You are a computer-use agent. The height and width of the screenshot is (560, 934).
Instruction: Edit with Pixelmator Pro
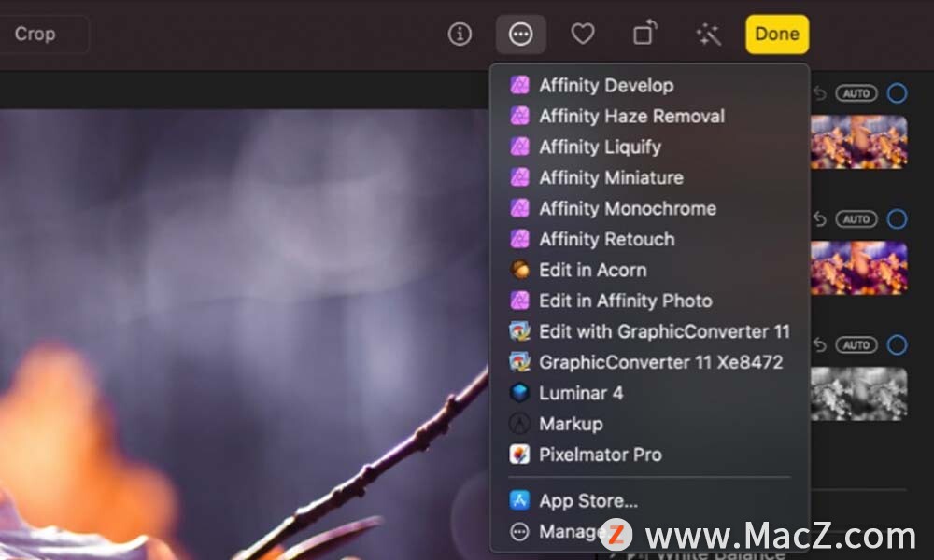click(x=649, y=455)
